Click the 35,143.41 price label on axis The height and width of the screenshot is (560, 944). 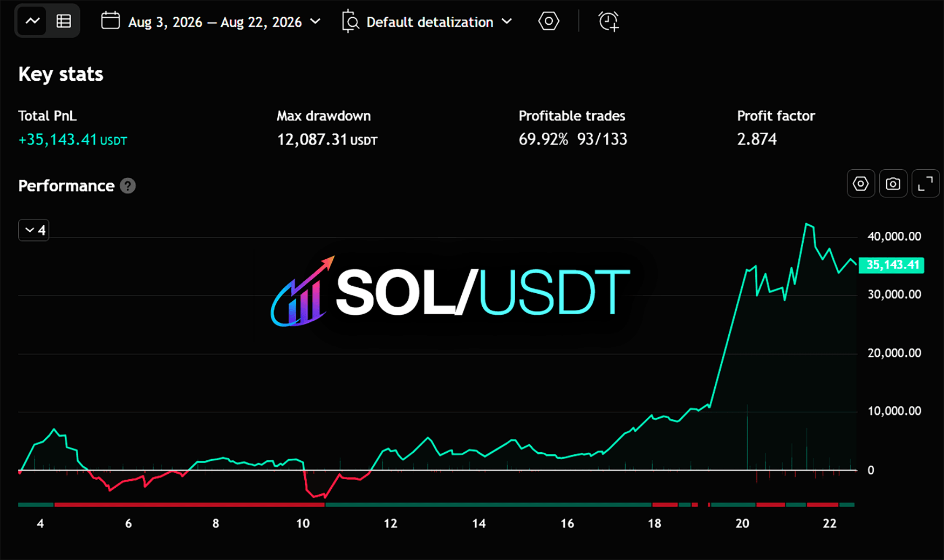tap(891, 265)
